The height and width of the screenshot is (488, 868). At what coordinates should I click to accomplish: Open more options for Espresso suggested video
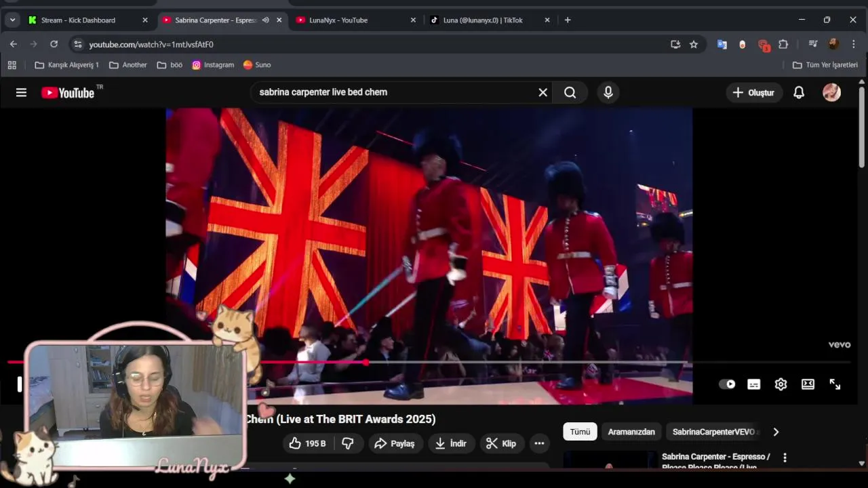(x=785, y=457)
